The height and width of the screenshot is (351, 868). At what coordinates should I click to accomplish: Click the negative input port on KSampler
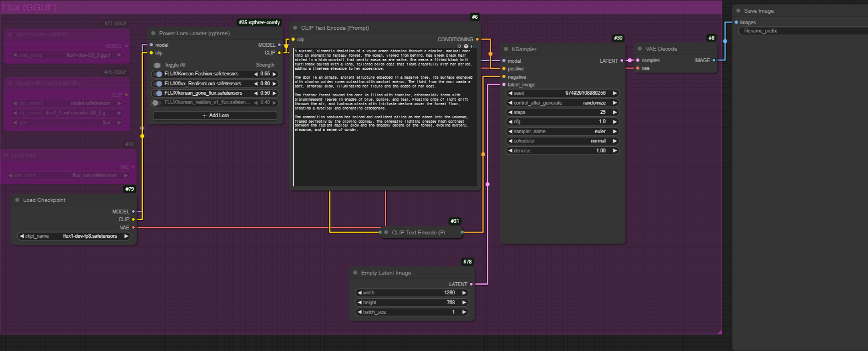click(504, 77)
